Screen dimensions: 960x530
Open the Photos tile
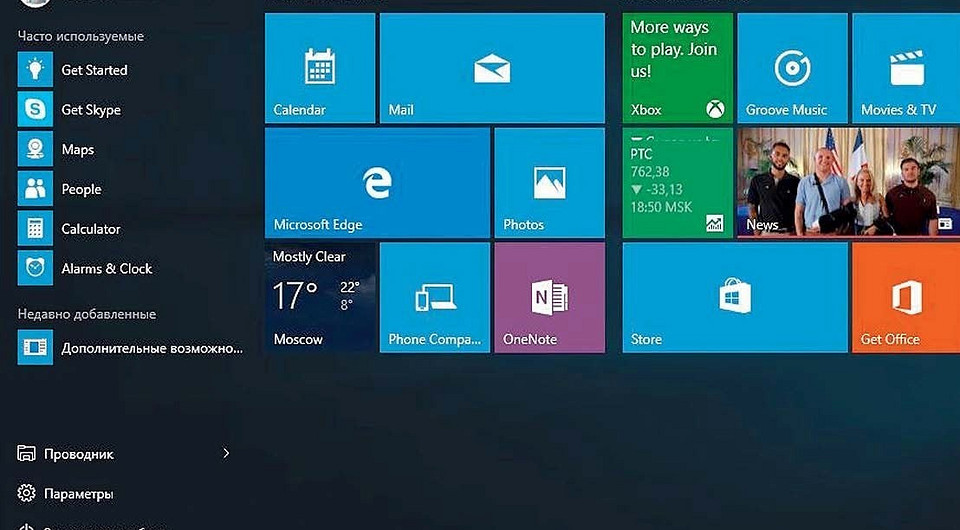point(550,182)
